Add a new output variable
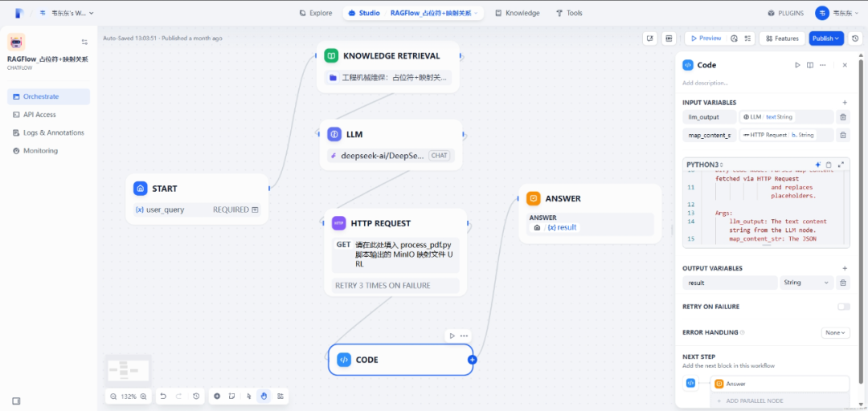This screenshot has width=868, height=411. (x=845, y=268)
